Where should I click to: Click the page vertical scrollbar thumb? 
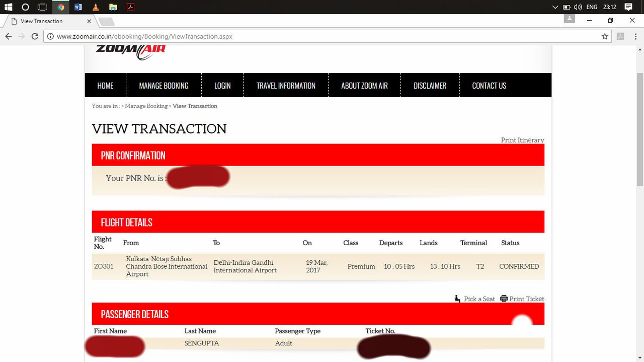[x=640, y=128]
